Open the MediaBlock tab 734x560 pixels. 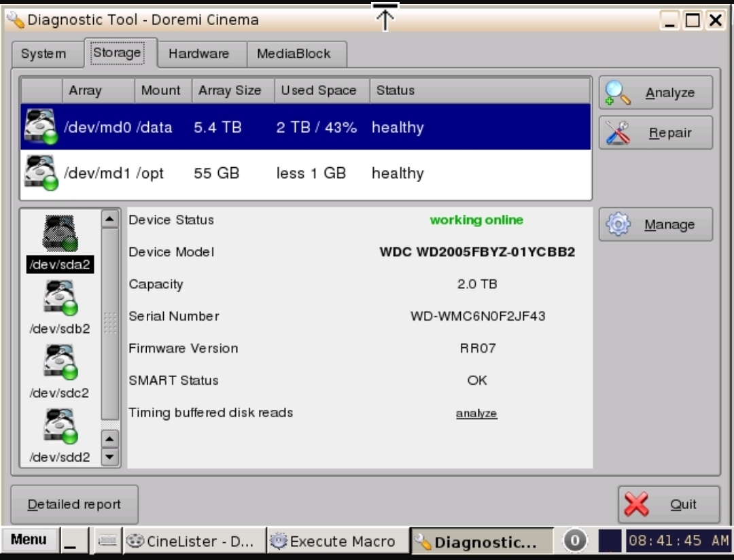[x=294, y=54]
